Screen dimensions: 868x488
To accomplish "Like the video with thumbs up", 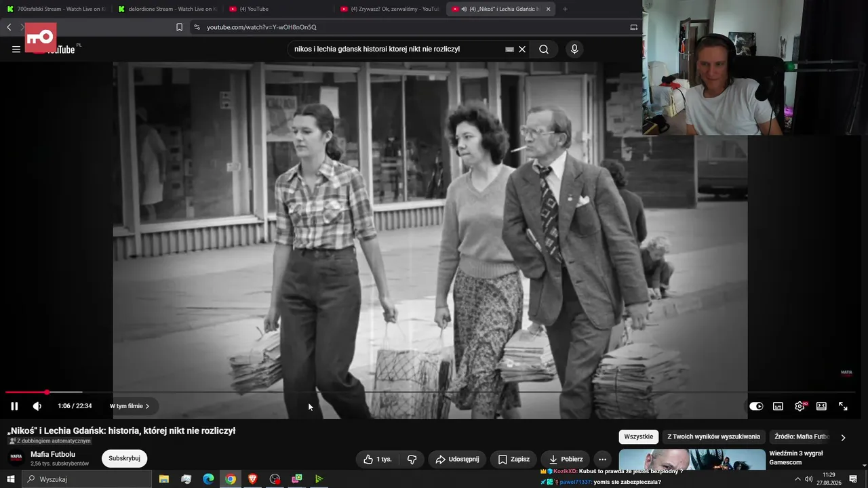I will point(377,459).
